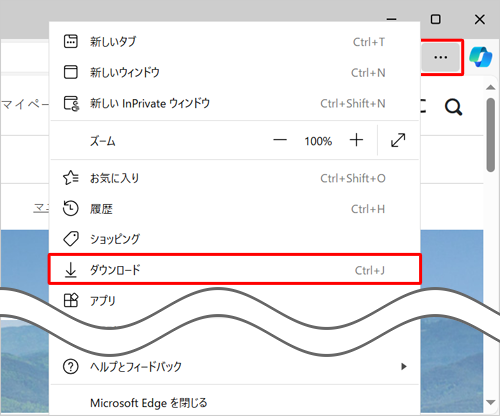Decrease zoom with the minus button
This screenshot has height=416, width=500.
tap(280, 140)
